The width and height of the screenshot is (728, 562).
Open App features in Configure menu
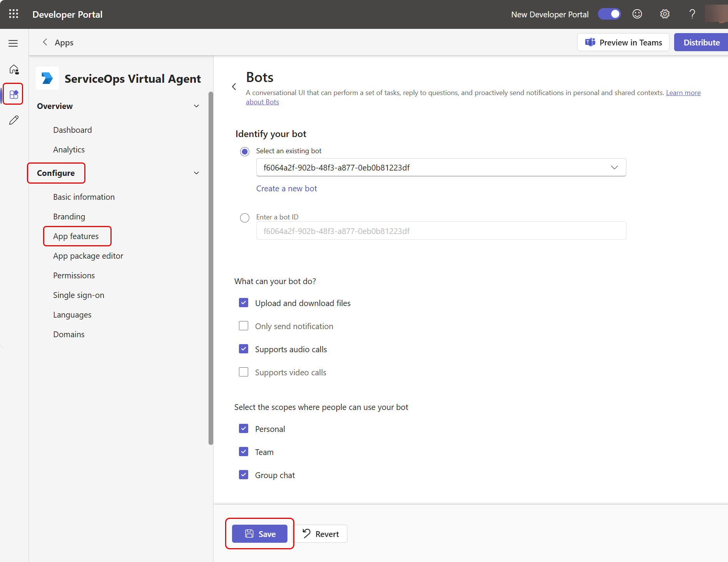pos(76,236)
